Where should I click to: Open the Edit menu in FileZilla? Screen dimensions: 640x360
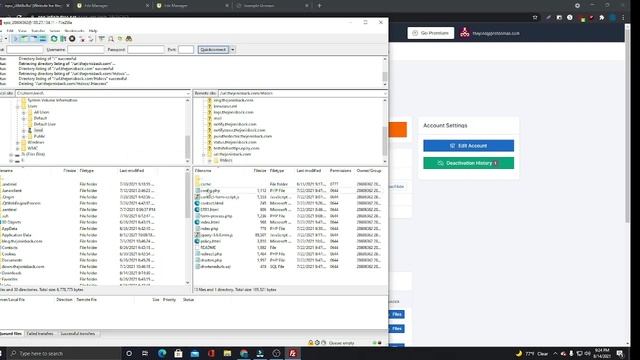click(10, 31)
